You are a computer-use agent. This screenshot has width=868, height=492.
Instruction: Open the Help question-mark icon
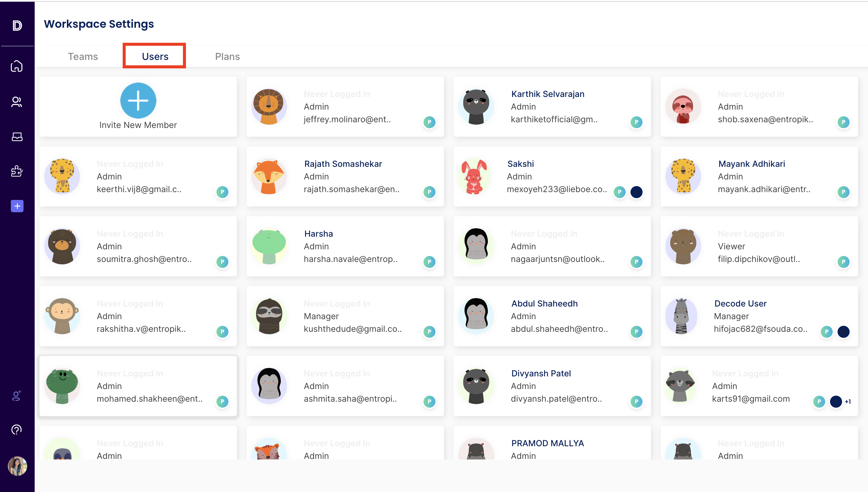(17, 429)
